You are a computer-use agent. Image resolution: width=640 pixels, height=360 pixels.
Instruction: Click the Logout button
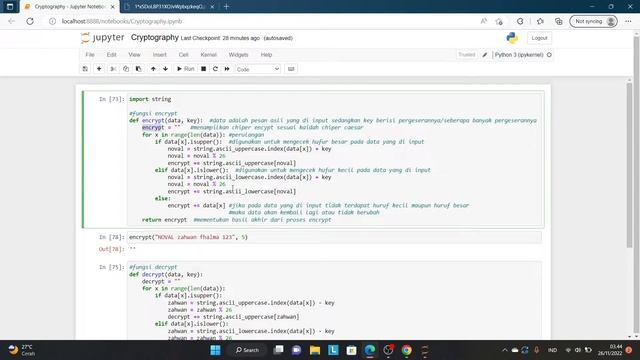coord(539,38)
